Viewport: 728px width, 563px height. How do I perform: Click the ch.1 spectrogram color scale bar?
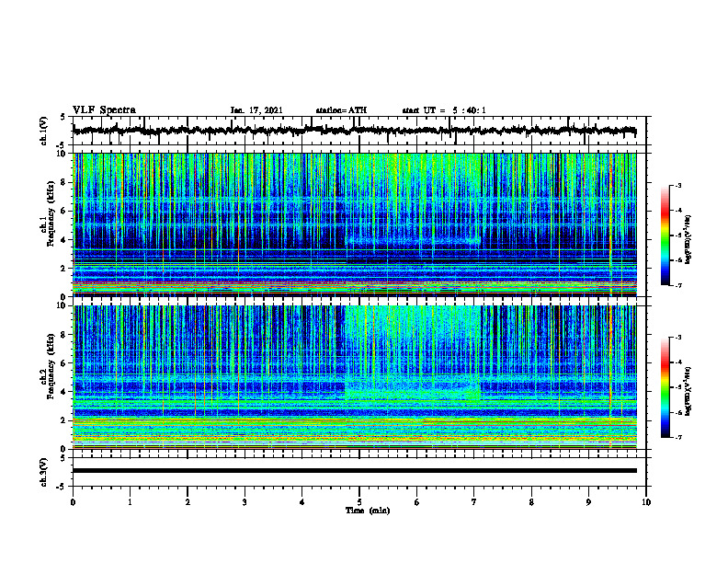click(x=665, y=236)
